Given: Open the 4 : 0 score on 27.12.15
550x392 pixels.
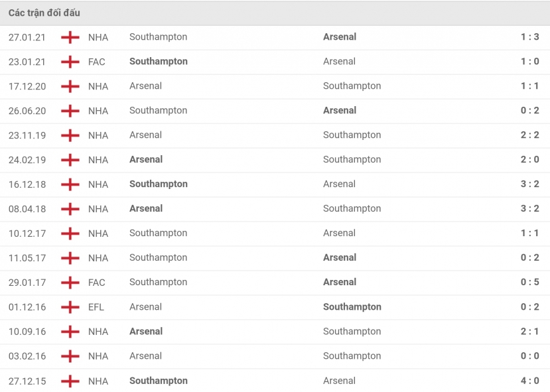Looking at the screenshot, I should pyautogui.click(x=529, y=381).
